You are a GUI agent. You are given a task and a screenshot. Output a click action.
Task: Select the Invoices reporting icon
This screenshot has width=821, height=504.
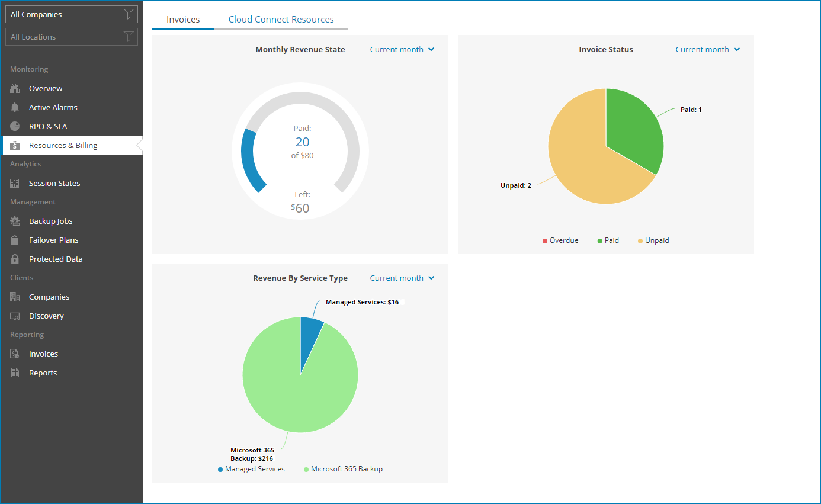tap(15, 353)
